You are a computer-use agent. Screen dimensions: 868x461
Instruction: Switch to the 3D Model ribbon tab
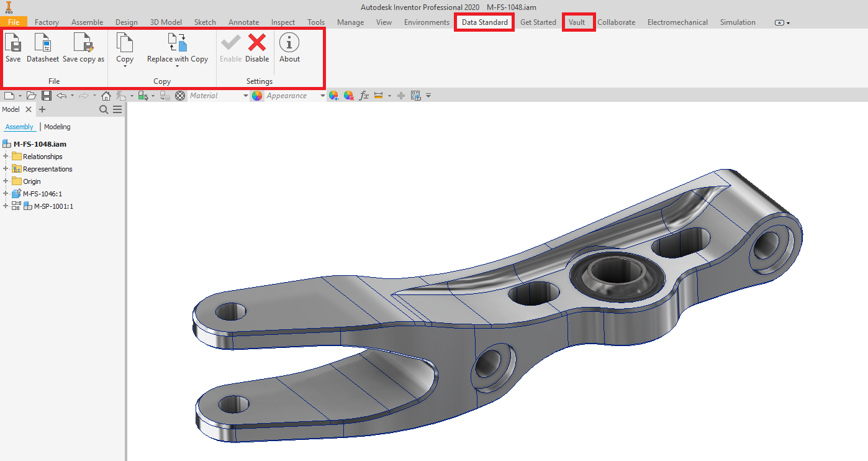coord(166,22)
